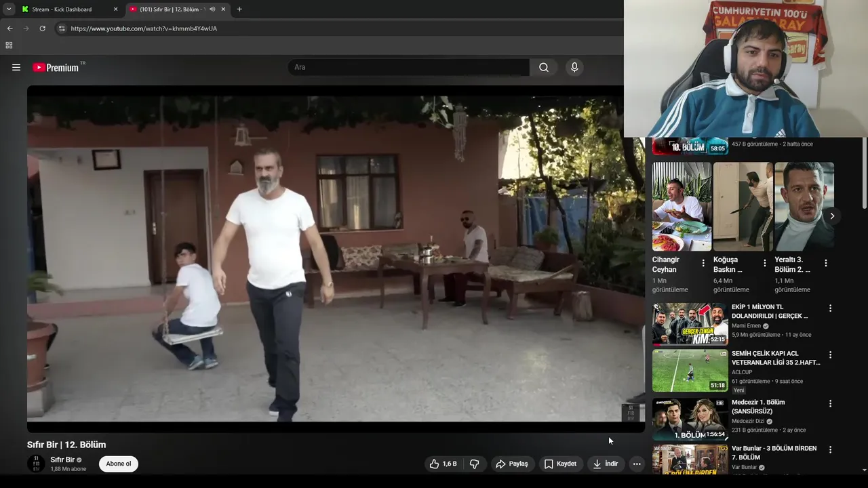
Task: Open the YouTube hamburger guide menu
Action: (x=16, y=67)
